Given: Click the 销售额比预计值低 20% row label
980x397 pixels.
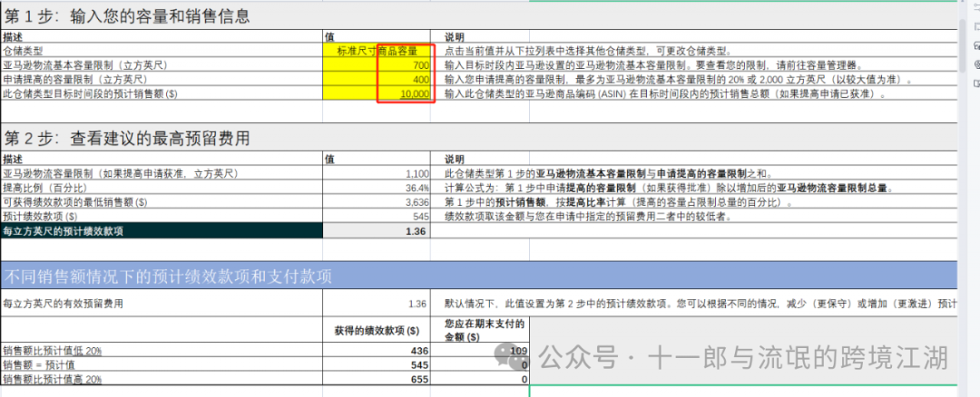Looking at the screenshot, I should click(53, 351).
